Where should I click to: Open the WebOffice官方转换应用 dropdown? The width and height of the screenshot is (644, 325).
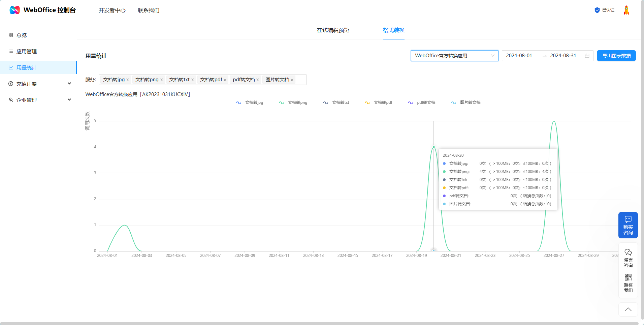click(454, 56)
